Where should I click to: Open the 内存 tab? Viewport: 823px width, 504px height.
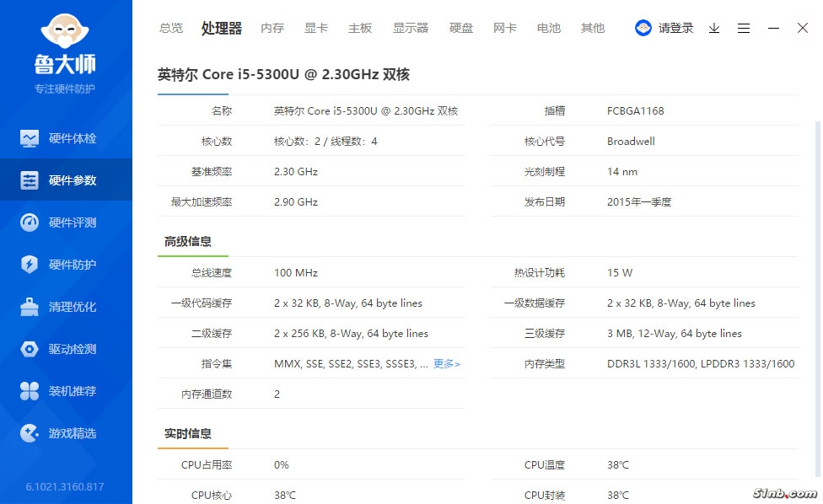[272, 28]
